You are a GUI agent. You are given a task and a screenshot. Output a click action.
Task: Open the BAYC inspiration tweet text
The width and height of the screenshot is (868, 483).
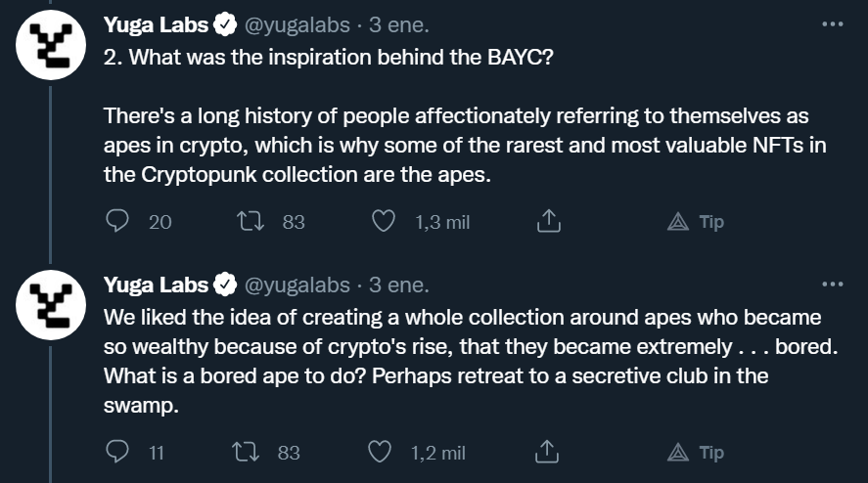tap(465, 115)
